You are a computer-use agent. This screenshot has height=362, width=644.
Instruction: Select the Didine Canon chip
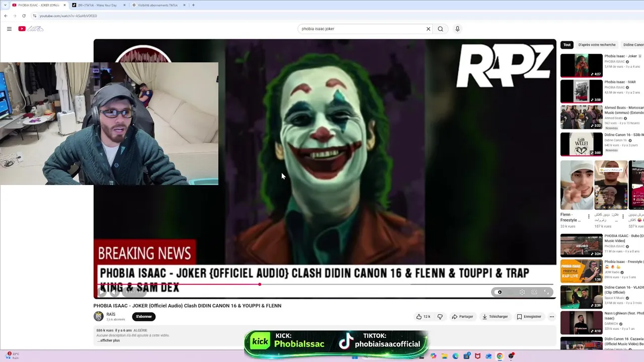click(633, 45)
